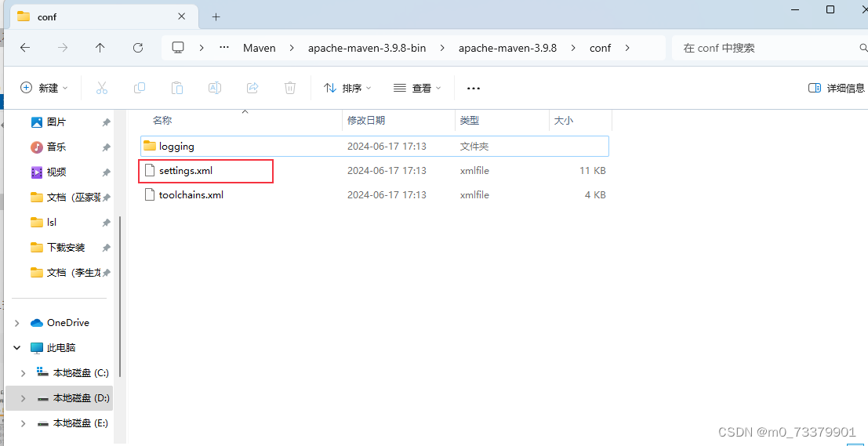
Task: Open 视频 in quick access
Action: [x=56, y=172]
